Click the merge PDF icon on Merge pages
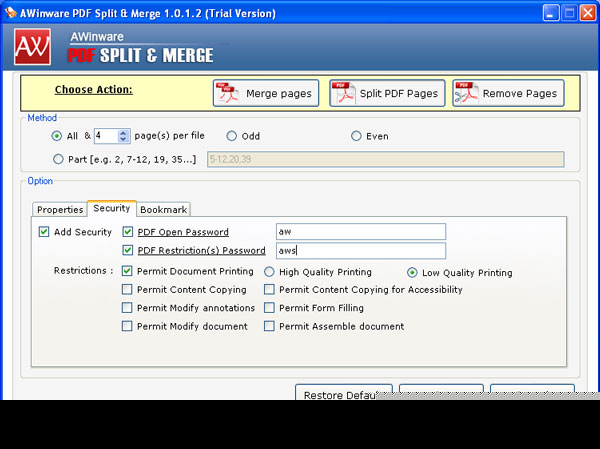The image size is (600, 449). tap(228, 93)
